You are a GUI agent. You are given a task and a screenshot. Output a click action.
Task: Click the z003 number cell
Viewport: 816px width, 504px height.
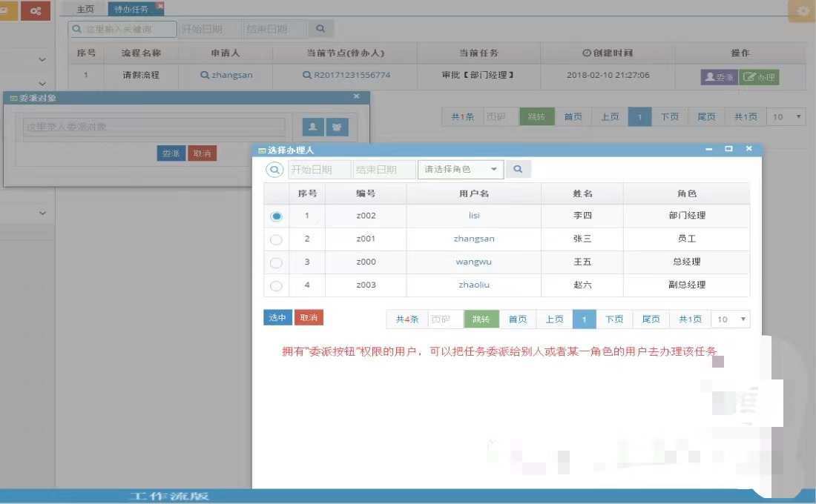tap(366, 285)
